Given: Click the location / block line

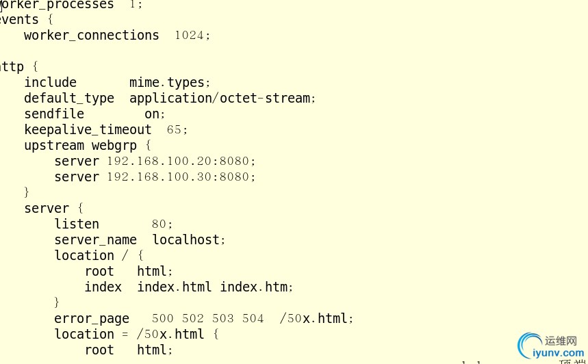Looking at the screenshot, I should [x=99, y=256].
